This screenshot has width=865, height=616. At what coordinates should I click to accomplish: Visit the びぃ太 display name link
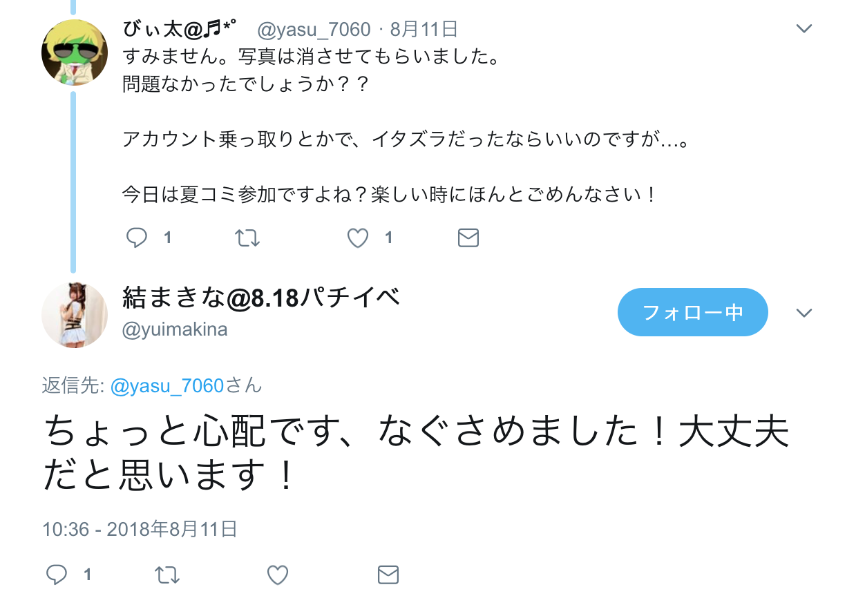click(x=179, y=29)
